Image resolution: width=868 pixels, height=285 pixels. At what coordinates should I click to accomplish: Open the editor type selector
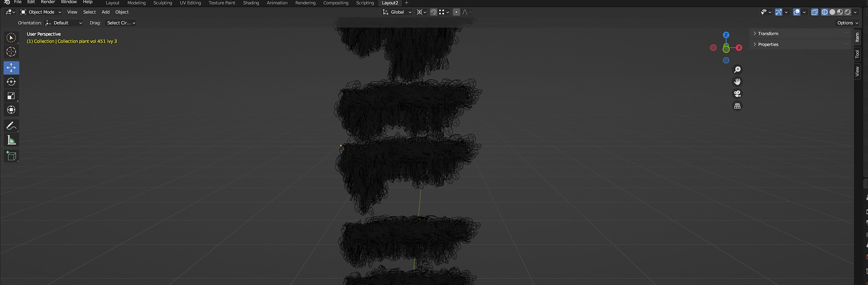click(x=10, y=12)
